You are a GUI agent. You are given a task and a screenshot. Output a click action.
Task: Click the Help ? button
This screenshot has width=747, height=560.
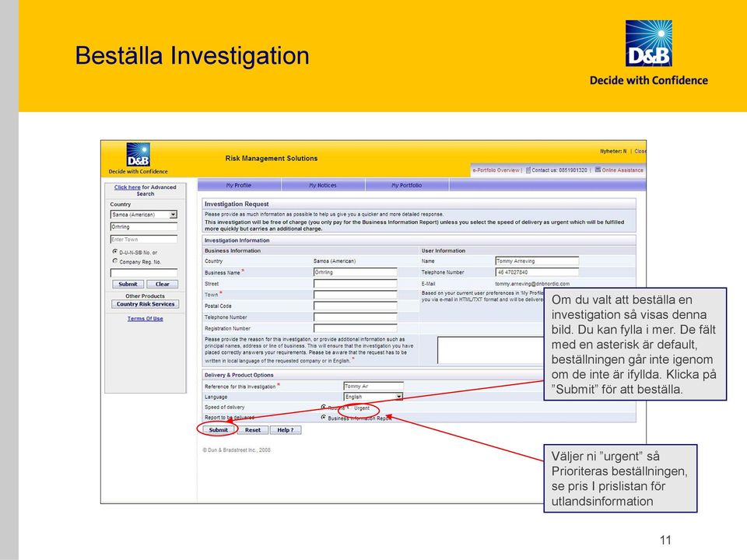[x=286, y=430]
